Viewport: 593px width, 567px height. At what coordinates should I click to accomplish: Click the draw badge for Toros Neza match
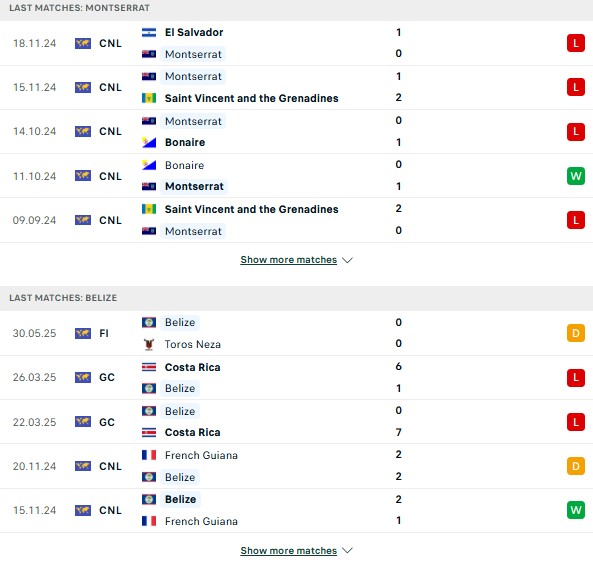coord(576,333)
